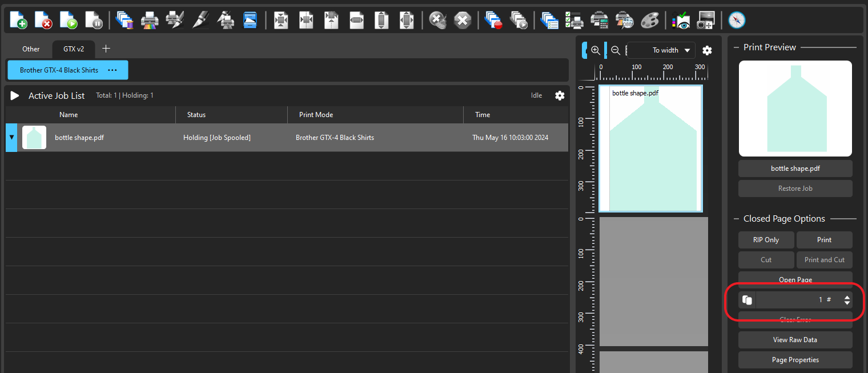Screen dimensions: 868x373
Task: Click the resume job icon with green arrow
Action: 69,21
